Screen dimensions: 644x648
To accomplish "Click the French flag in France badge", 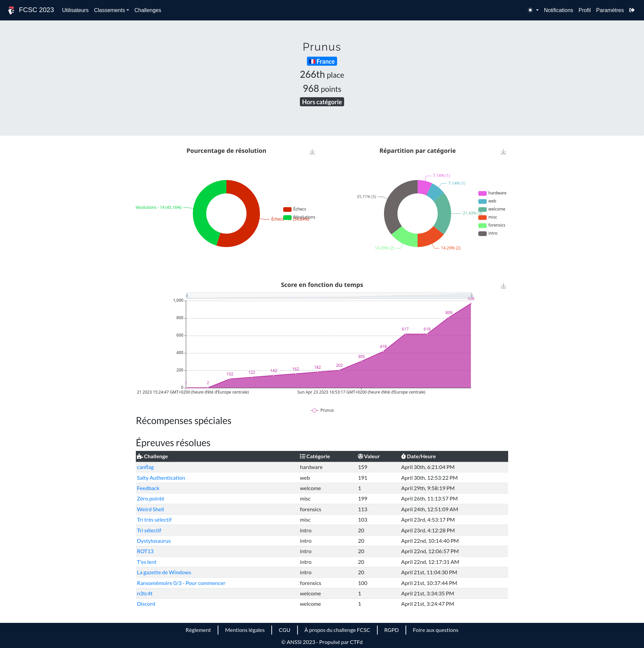I will (312, 61).
